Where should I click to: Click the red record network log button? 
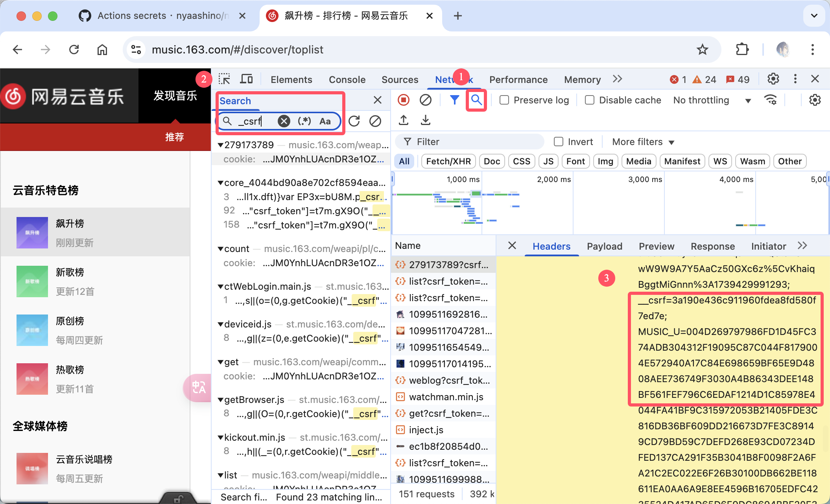pyautogui.click(x=403, y=100)
